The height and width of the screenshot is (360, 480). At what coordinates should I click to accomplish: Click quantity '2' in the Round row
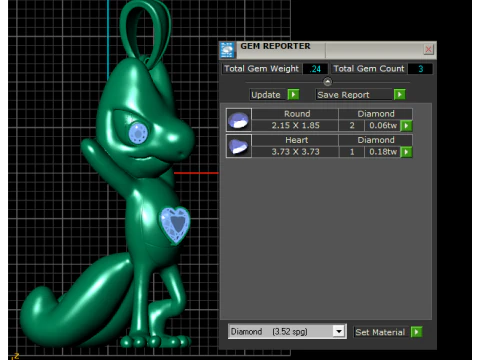click(x=352, y=125)
